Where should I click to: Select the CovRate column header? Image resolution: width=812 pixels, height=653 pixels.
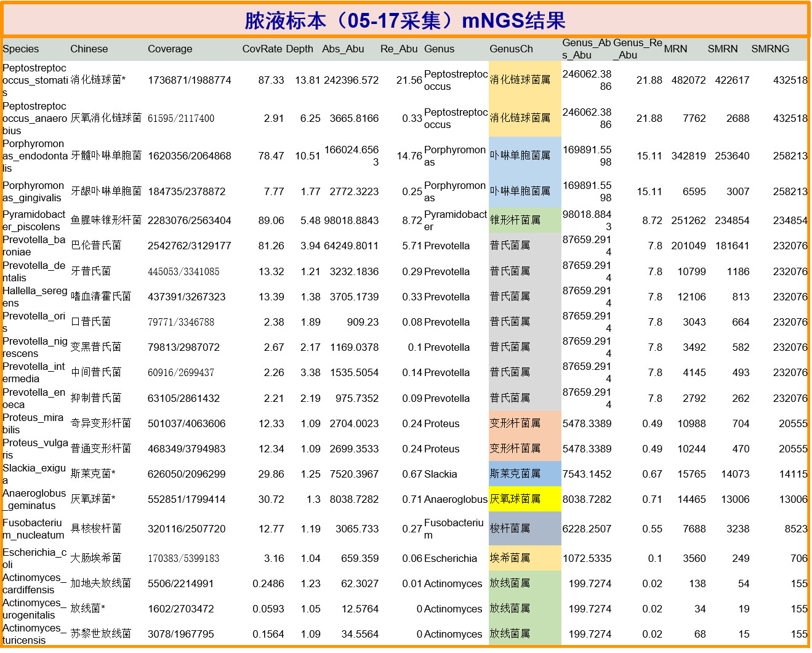pos(262,49)
